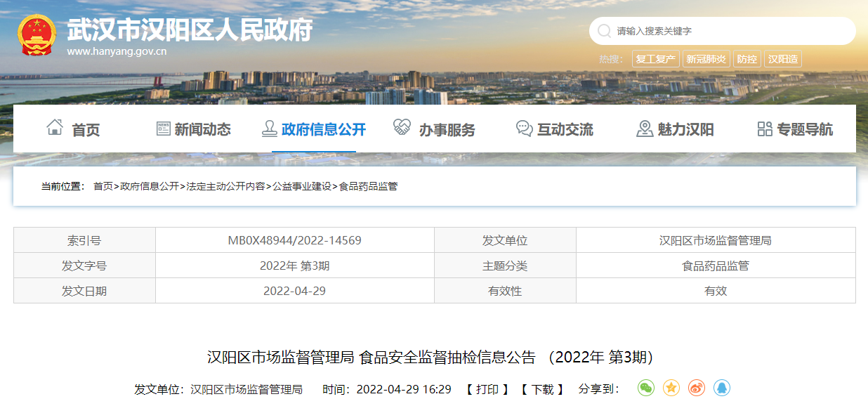Share to WeChat icon
Viewport: 868px width, 406px height.
click(646, 388)
